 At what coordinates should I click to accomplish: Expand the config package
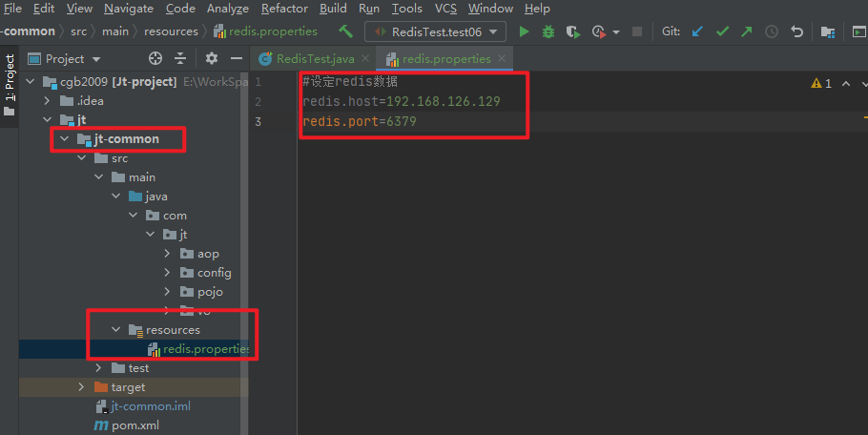tap(167, 272)
